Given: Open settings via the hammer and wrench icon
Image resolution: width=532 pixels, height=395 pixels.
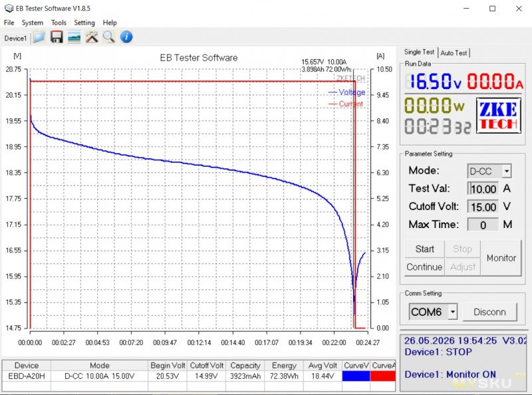Looking at the screenshot, I should tap(92, 37).
